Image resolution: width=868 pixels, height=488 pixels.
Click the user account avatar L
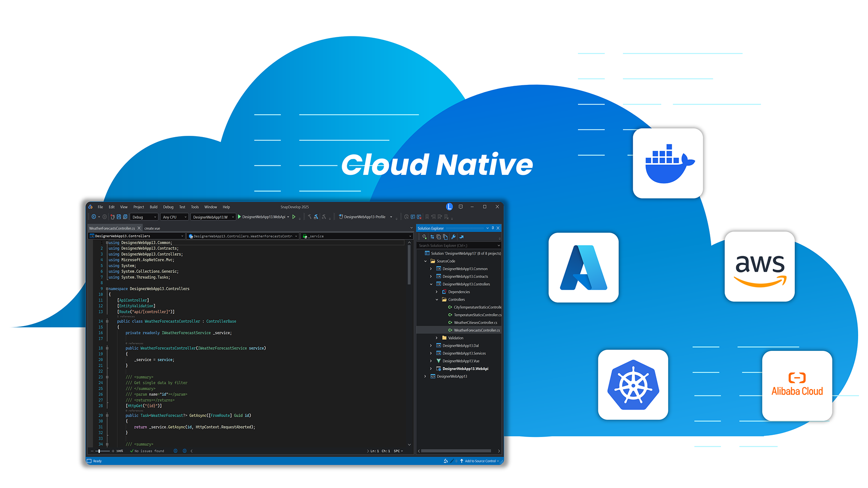tap(449, 207)
